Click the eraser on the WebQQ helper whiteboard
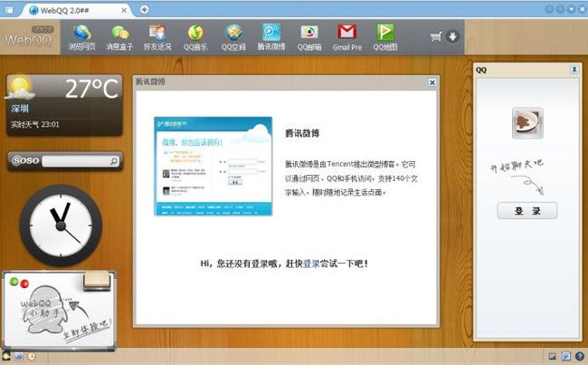 tap(97, 281)
